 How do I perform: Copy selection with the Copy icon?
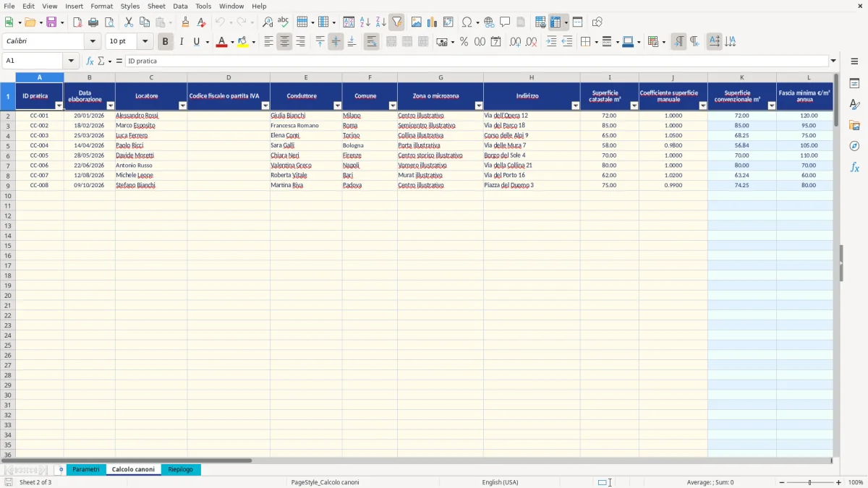click(x=145, y=22)
